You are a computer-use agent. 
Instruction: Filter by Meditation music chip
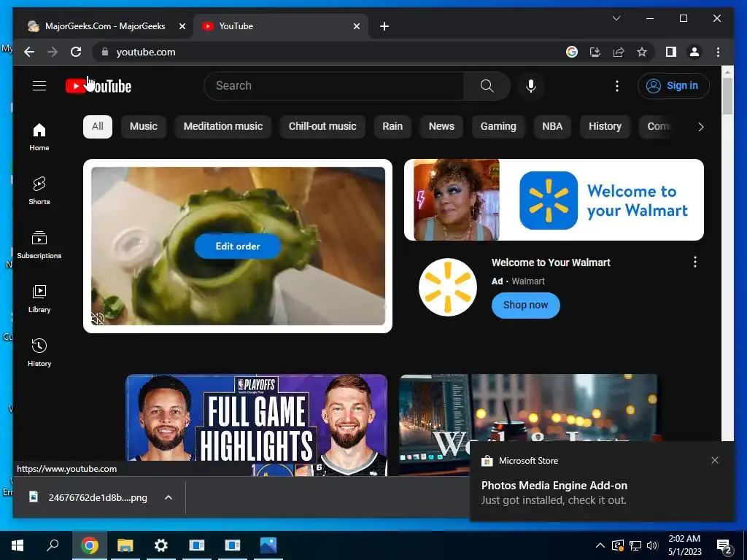click(223, 127)
